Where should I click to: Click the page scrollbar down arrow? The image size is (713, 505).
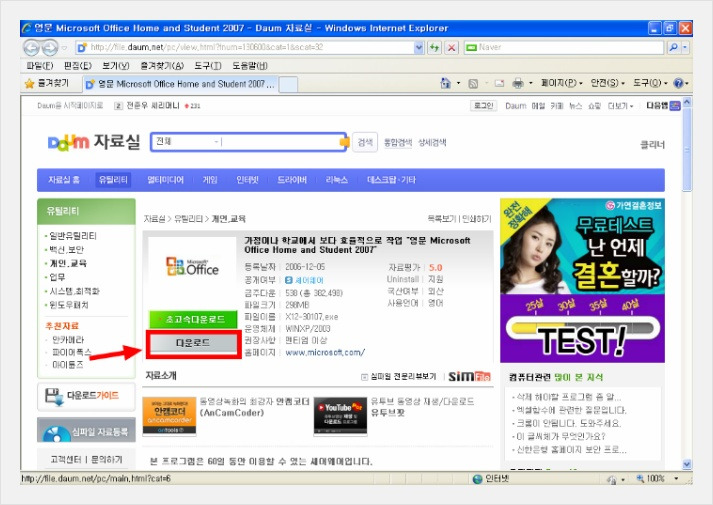(x=687, y=465)
